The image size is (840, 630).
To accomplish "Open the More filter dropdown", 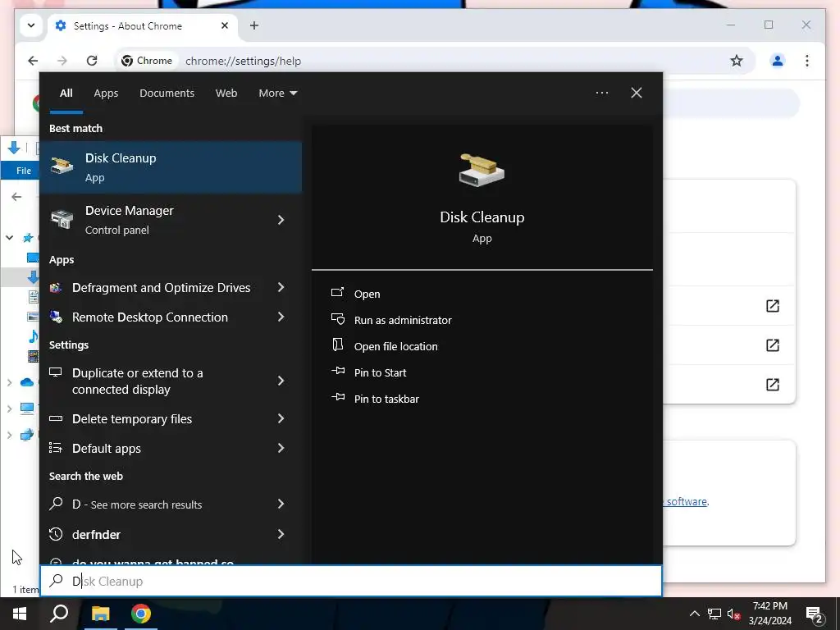I will pyautogui.click(x=277, y=93).
